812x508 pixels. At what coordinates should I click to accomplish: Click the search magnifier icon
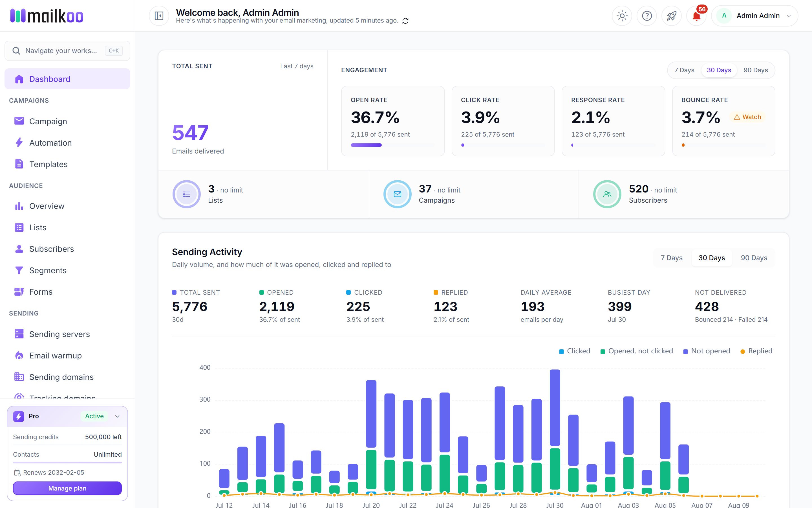coord(16,51)
